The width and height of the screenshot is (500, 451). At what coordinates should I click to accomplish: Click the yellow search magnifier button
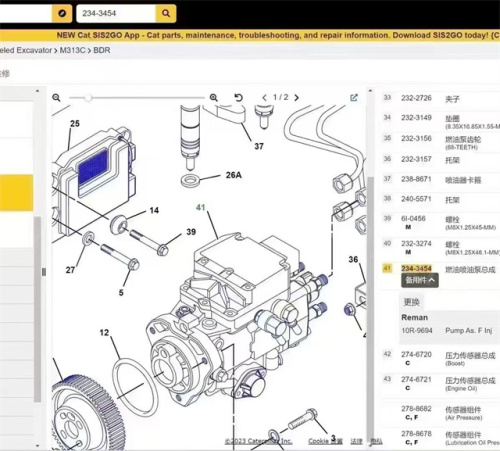point(166,13)
